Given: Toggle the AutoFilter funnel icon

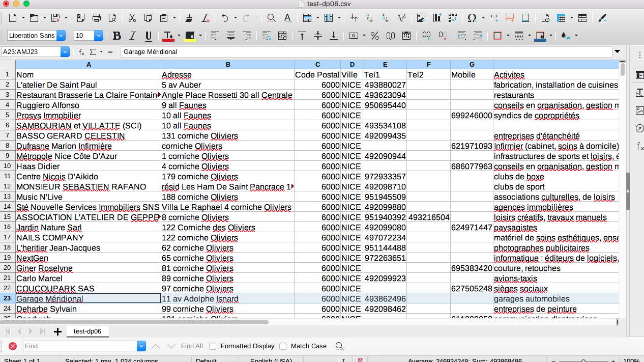Looking at the screenshot, I should (x=401, y=18).
